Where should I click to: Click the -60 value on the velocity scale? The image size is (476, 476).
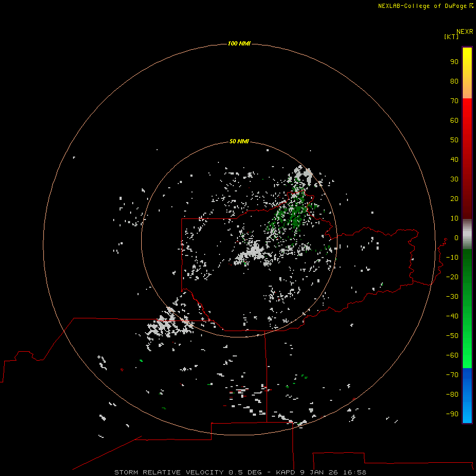coord(452,355)
